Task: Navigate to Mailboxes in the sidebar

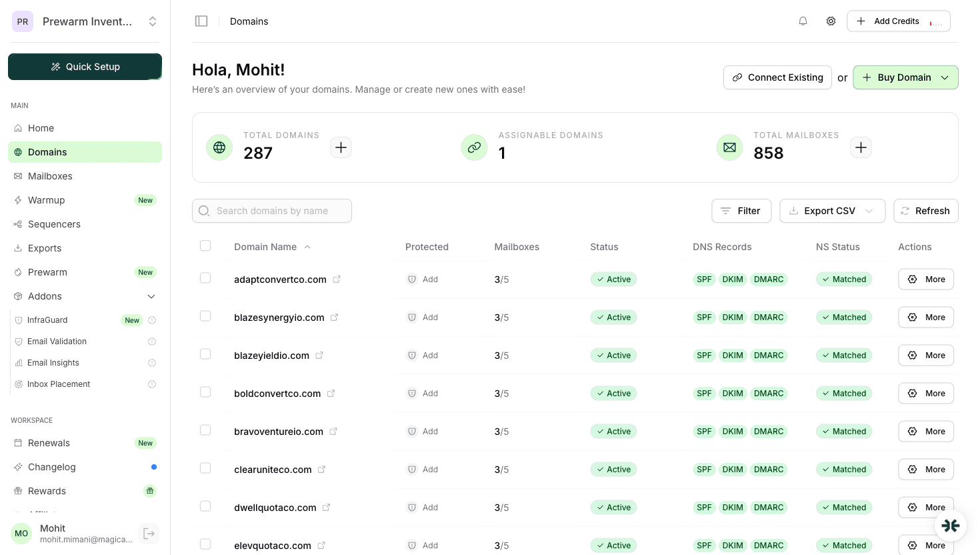Action: (50, 176)
